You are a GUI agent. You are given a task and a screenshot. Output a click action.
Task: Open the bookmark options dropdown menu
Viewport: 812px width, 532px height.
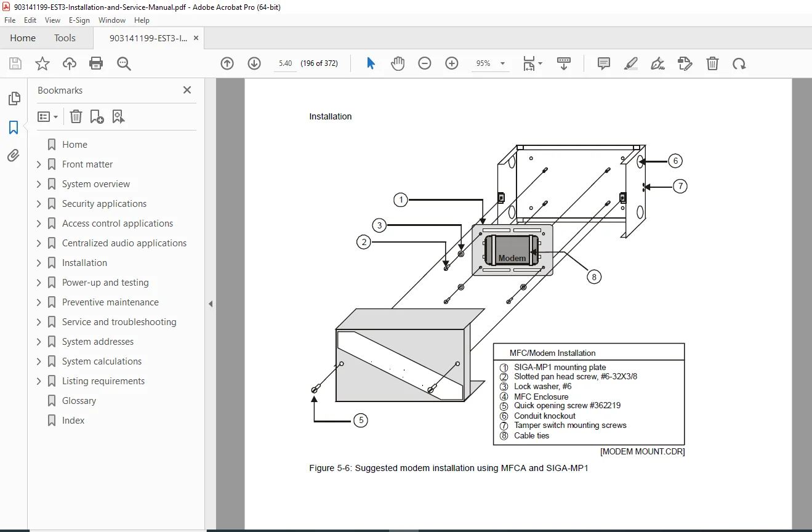coord(47,116)
